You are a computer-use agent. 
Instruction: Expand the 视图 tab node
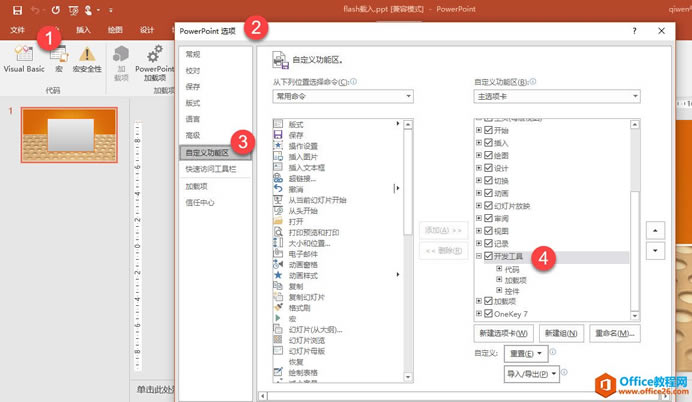(x=479, y=231)
